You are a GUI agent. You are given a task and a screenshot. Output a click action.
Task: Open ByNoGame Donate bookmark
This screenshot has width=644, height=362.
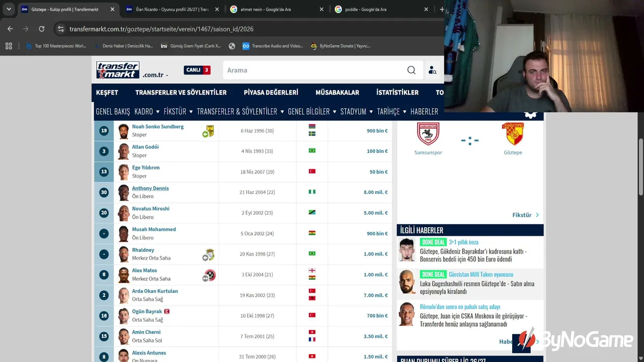point(341,46)
